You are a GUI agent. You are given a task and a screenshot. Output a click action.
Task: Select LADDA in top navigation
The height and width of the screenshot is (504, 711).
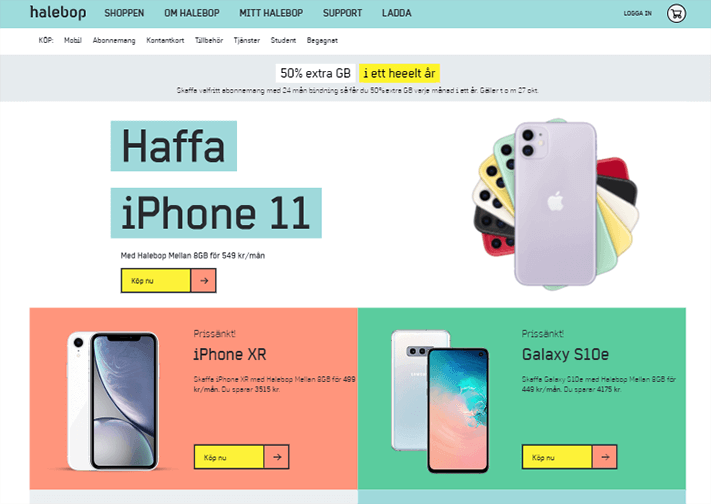tap(397, 13)
